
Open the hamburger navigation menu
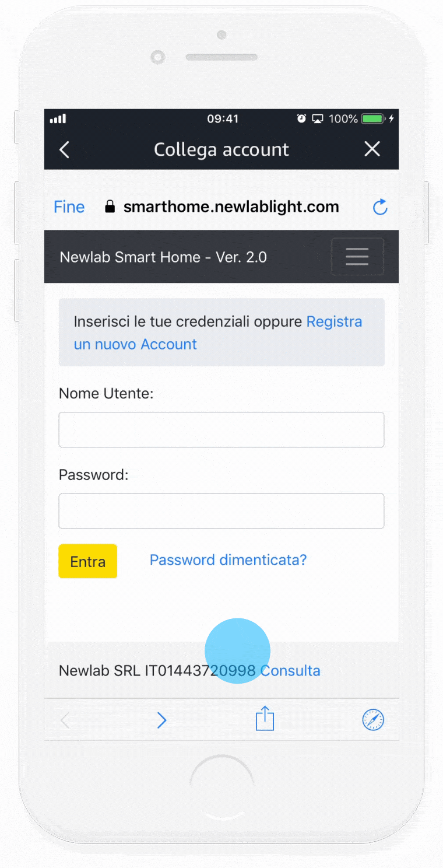(x=357, y=257)
